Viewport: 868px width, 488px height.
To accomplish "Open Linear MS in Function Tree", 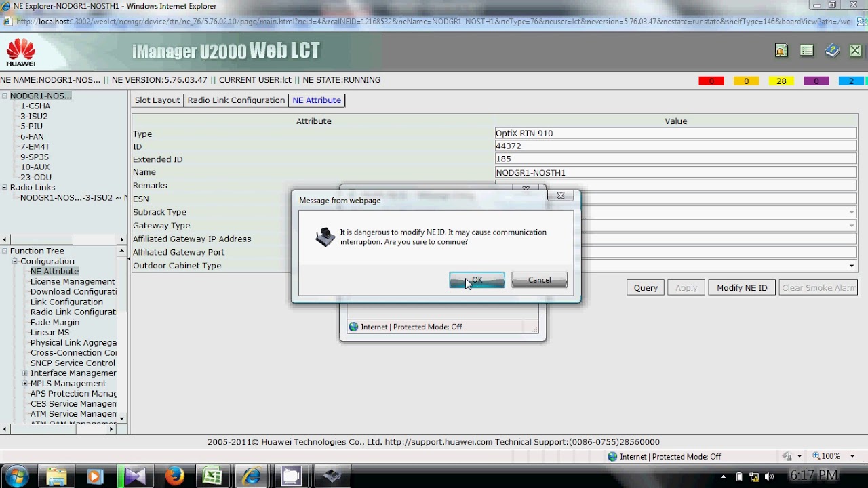I will pyautogui.click(x=50, y=332).
